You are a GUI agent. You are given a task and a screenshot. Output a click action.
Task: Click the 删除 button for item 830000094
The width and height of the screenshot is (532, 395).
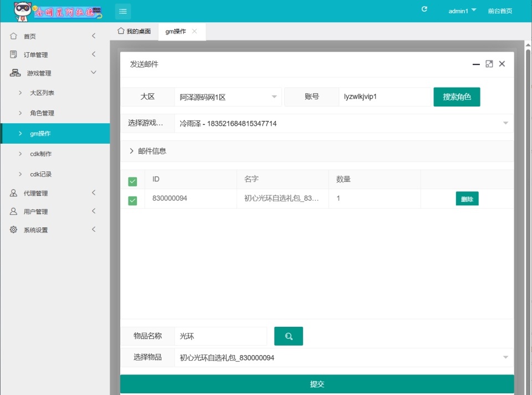pos(467,199)
